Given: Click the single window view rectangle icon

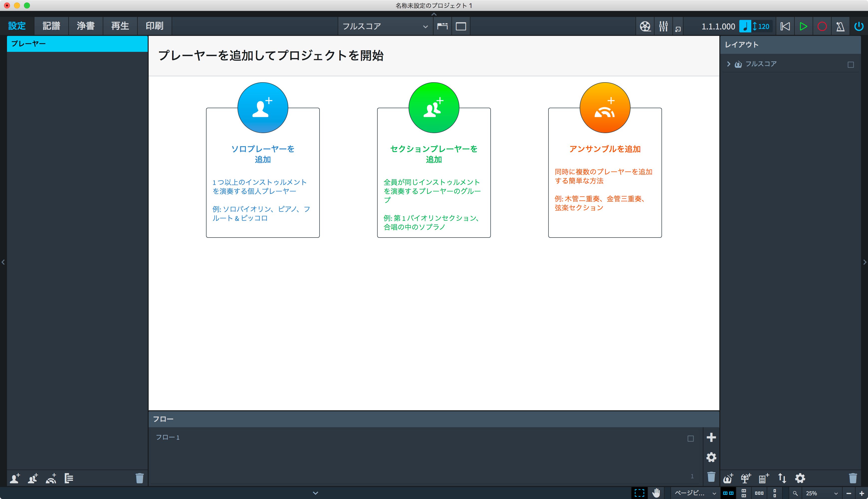Looking at the screenshot, I should tap(461, 26).
